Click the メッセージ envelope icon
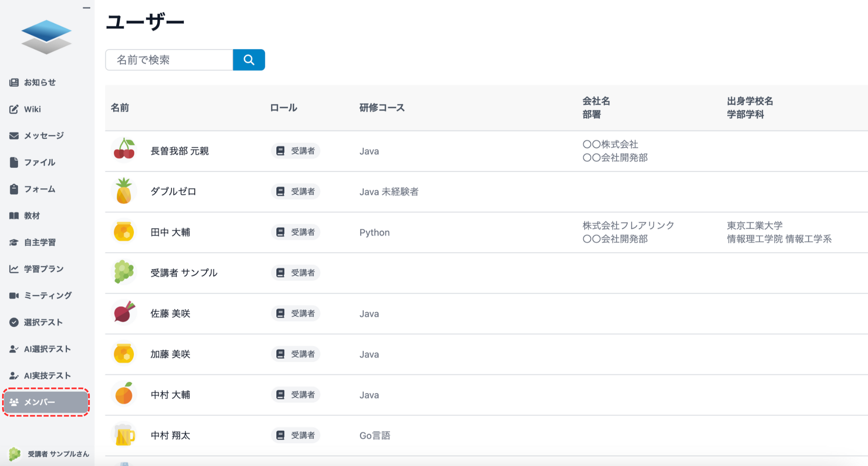Viewport: 868px width, 466px height. point(14,136)
